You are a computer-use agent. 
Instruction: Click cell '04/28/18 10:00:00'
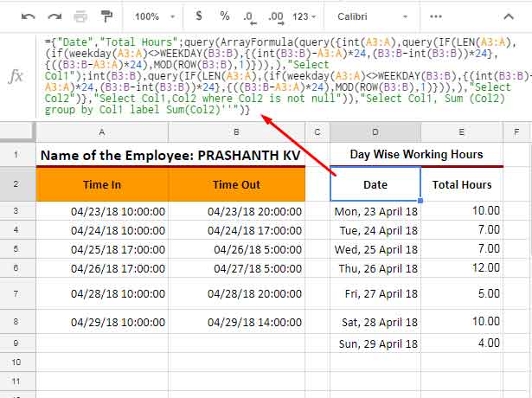102,293
